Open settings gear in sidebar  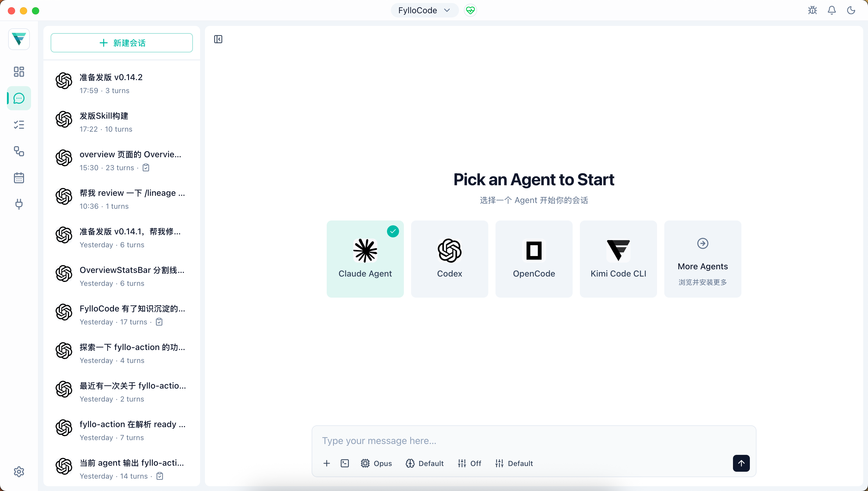(x=19, y=471)
